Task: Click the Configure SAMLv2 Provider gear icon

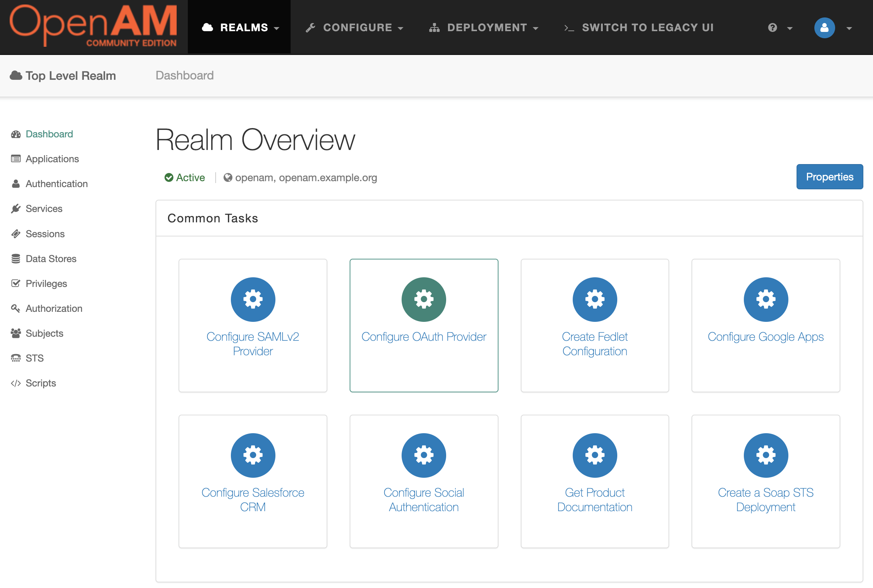Action: coord(253,299)
